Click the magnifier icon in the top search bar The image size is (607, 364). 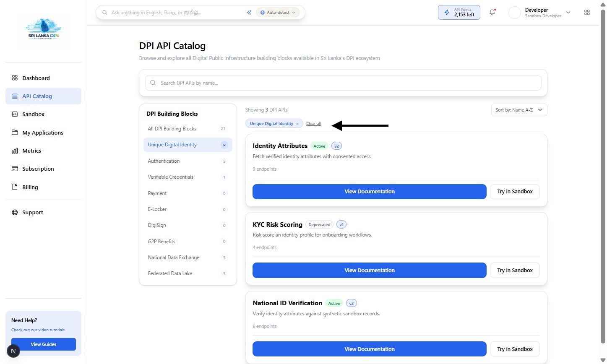[x=105, y=13]
